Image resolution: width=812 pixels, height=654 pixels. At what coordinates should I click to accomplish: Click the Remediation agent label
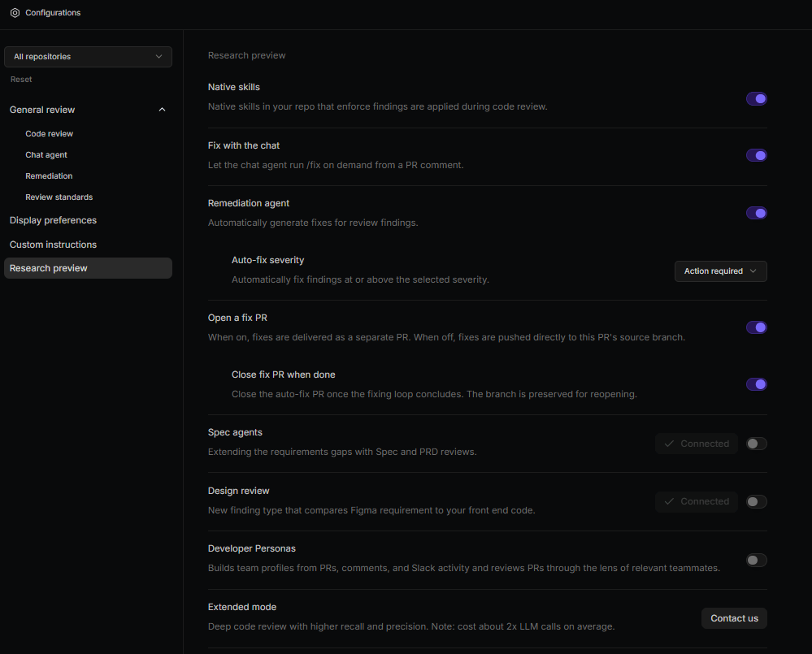pyautogui.click(x=249, y=203)
